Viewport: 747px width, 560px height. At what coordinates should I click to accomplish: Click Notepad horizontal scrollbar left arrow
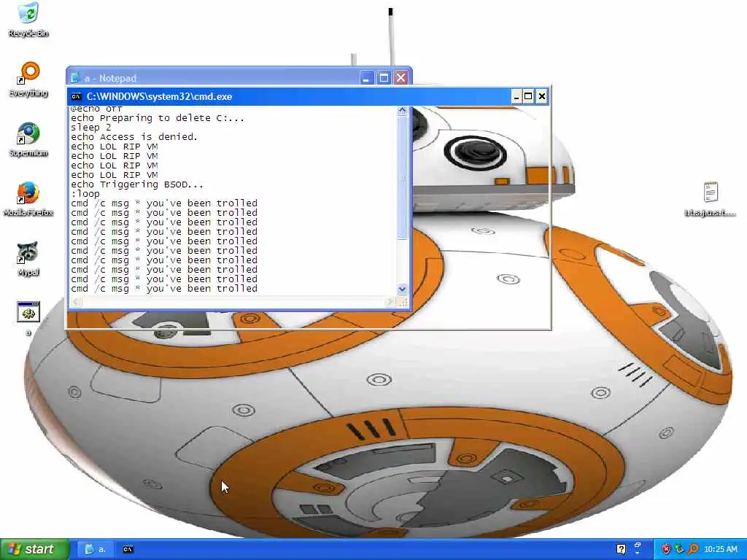(76, 302)
